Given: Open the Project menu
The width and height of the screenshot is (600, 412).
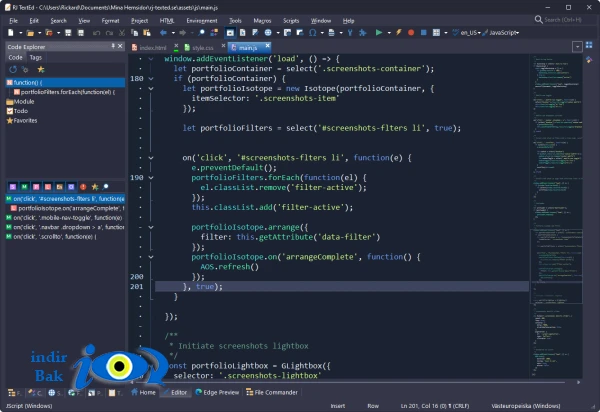Looking at the screenshot, I should point(139,21).
